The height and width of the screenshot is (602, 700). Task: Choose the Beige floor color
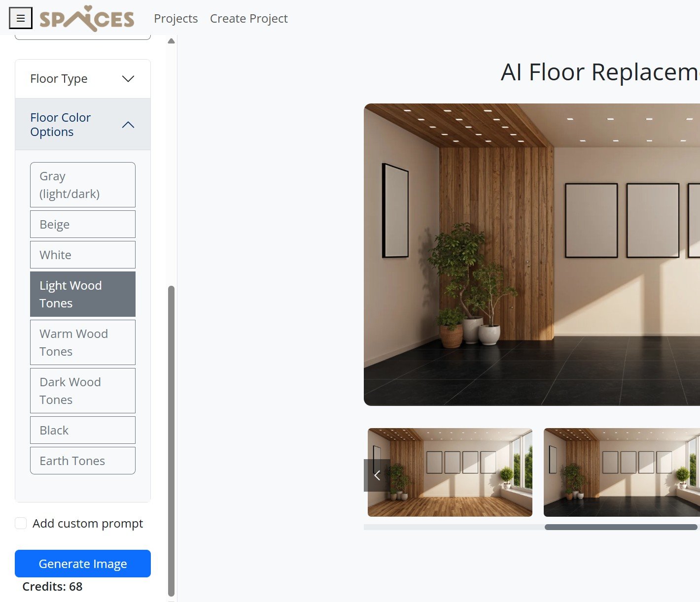click(x=83, y=224)
